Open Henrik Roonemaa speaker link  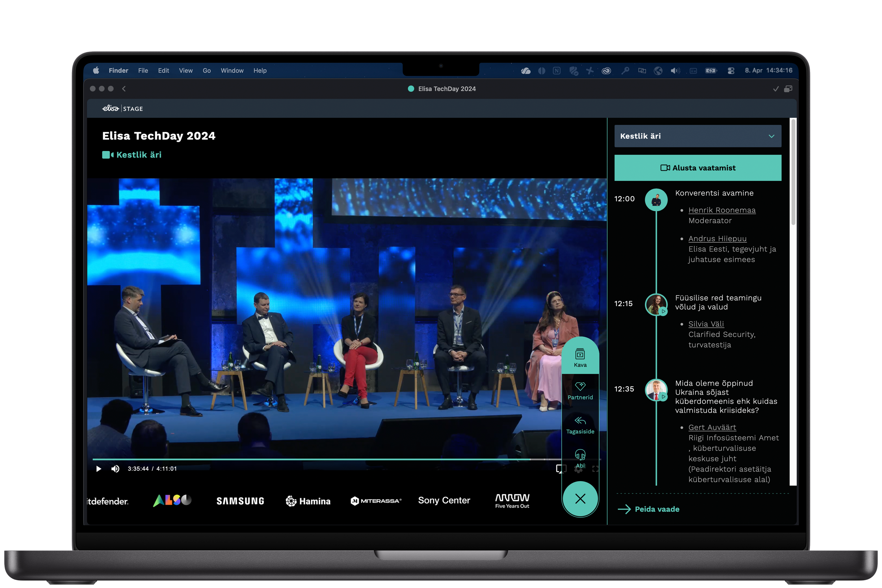(721, 210)
